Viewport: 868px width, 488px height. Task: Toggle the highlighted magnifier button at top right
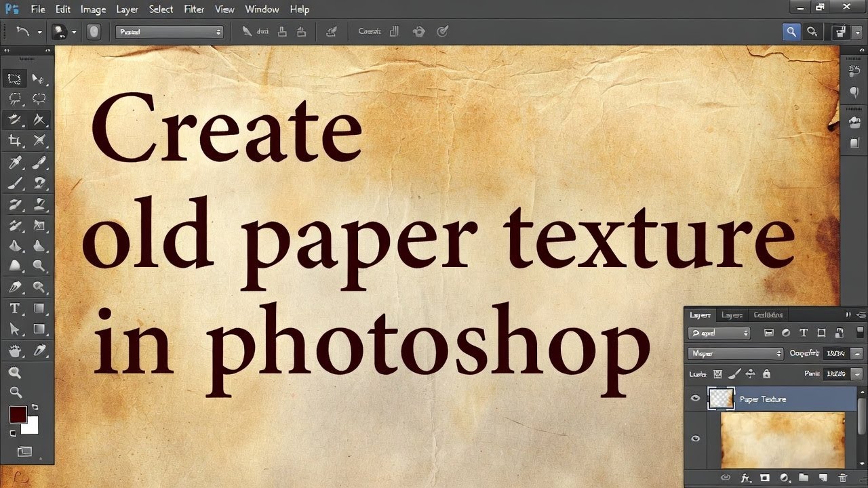pyautogui.click(x=791, y=32)
